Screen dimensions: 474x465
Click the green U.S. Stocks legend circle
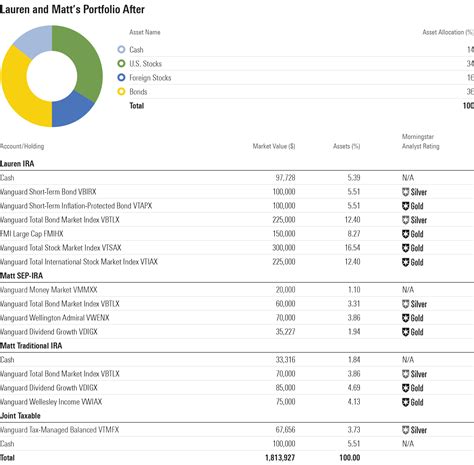(x=121, y=63)
